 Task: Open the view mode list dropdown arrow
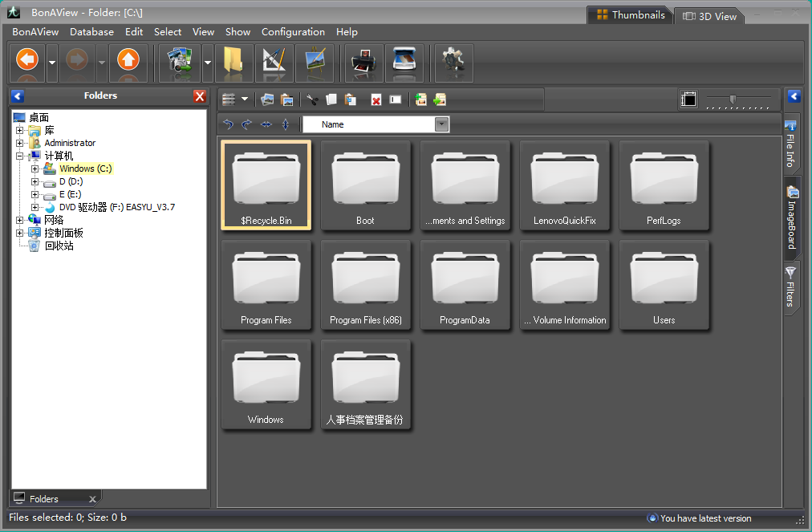pos(245,99)
